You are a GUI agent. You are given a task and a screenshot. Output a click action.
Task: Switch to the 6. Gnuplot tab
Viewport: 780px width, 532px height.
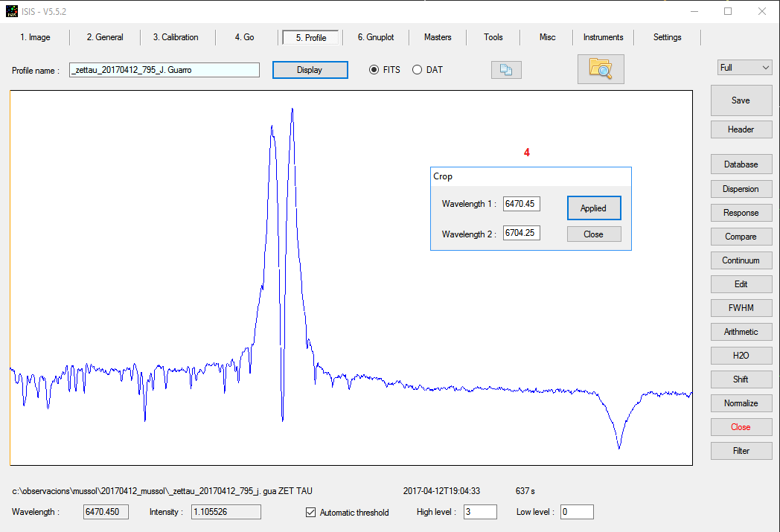point(375,37)
